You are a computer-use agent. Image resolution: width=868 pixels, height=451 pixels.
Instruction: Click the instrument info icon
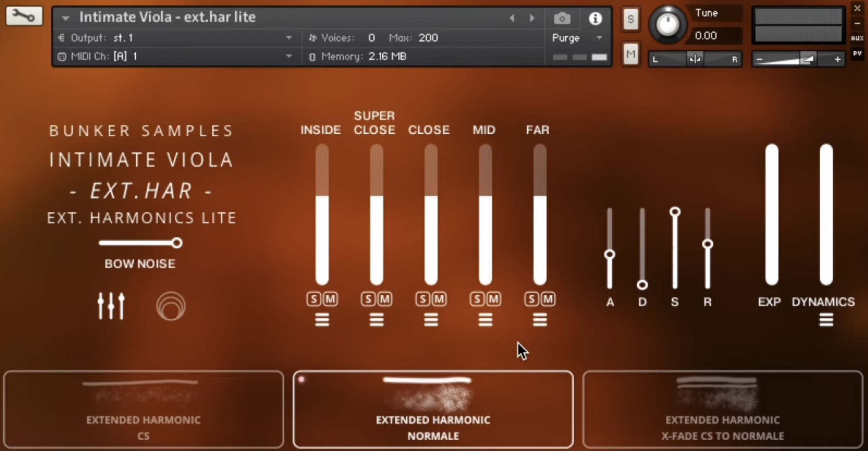click(x=595, y=18)
